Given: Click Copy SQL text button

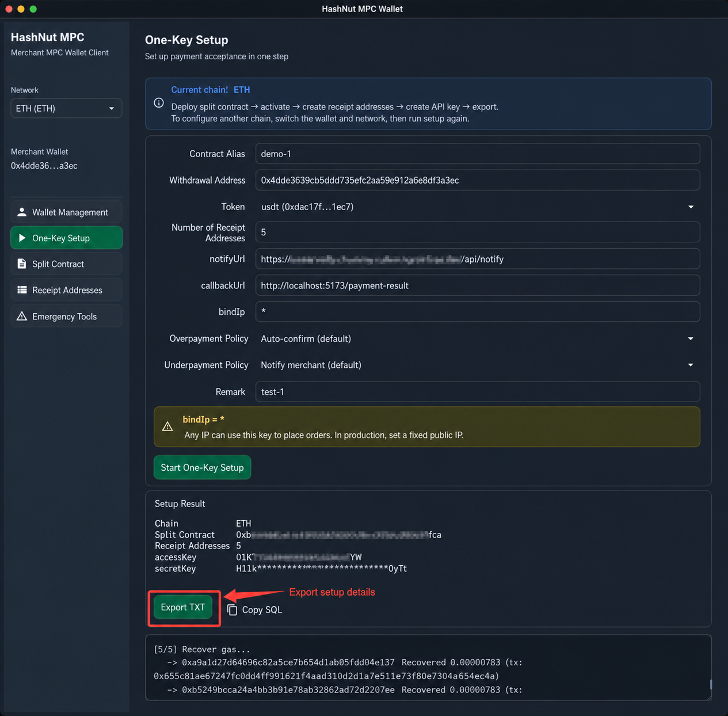Looking at the screenshot, I should pos(262,610).
